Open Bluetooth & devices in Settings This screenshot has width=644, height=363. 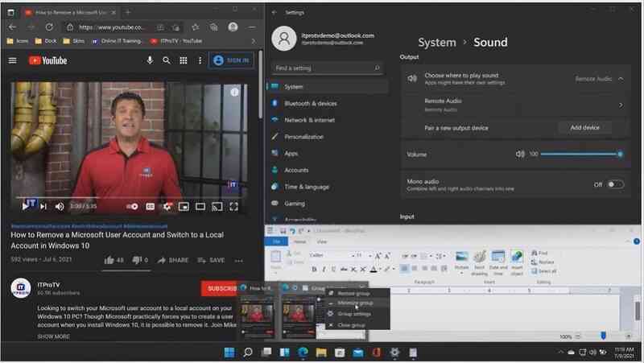[328, 104]
